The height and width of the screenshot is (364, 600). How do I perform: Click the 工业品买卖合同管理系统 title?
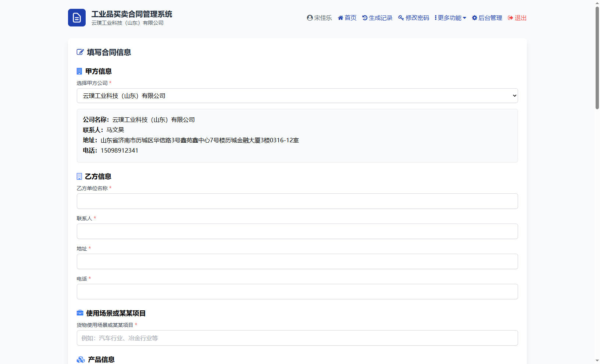[132, 14]
